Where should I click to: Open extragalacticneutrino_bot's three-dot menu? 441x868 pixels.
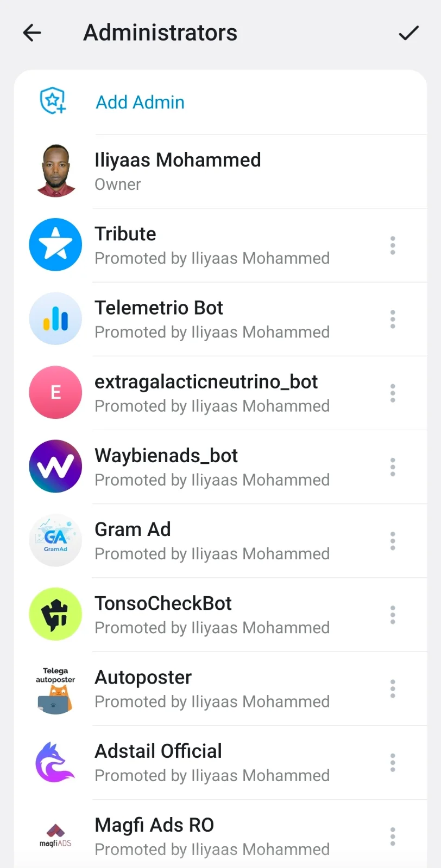click(393, 393)
